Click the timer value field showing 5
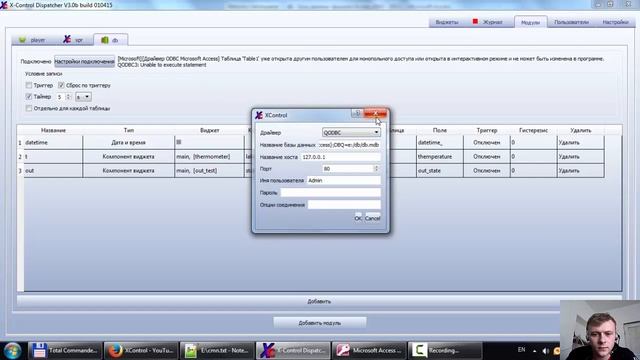 pos(60,97)
